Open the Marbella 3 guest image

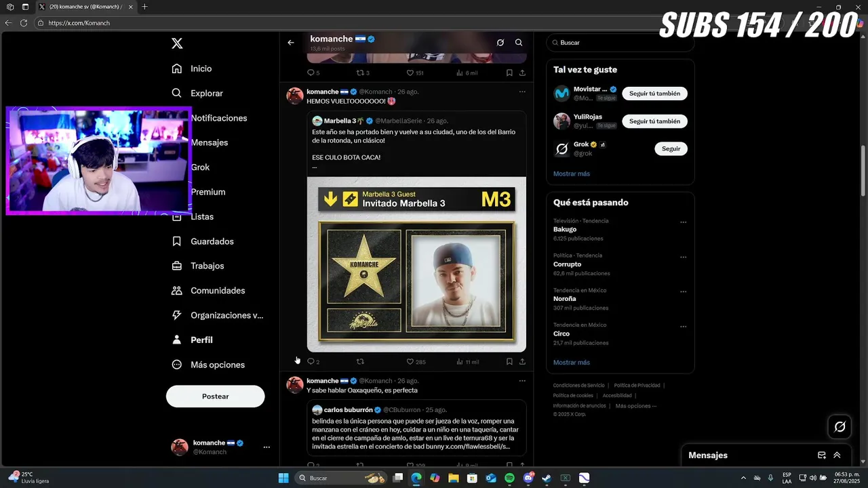[416, 264]
